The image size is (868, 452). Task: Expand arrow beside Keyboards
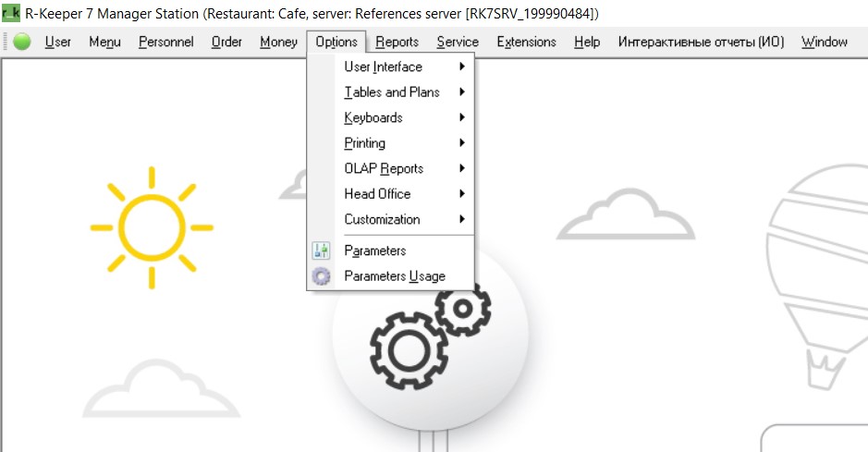click(461, 117)
